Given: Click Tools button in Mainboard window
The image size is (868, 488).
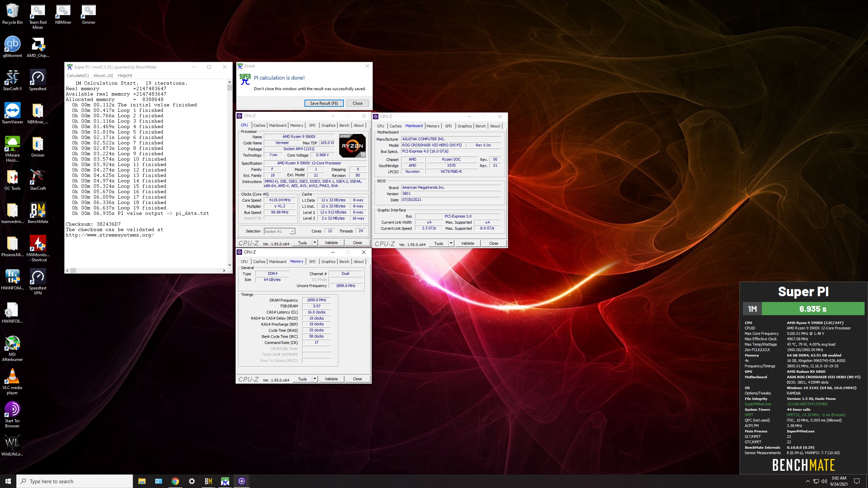Looking at the screenshot, I should tap(439, 243).
